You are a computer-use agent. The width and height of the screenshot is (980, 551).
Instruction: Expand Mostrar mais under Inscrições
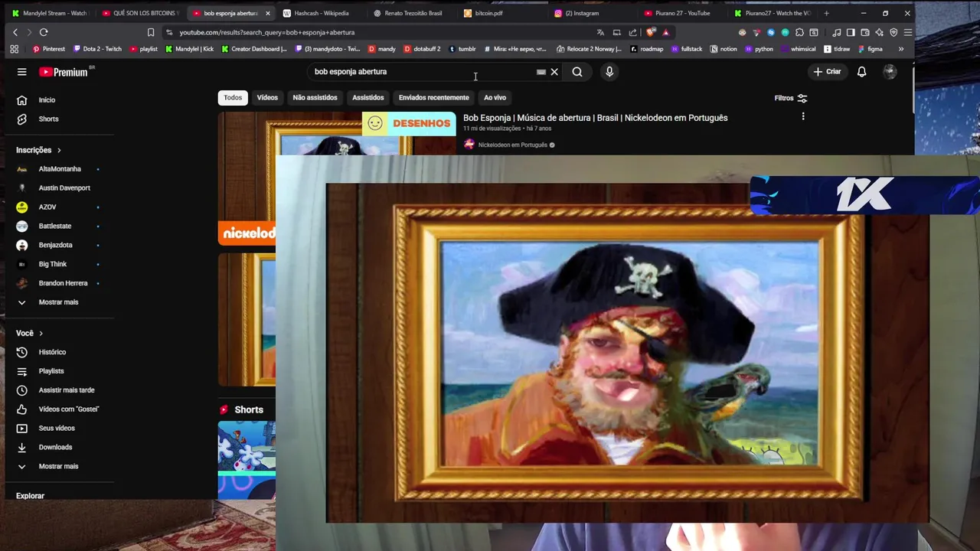click(59, 302)
